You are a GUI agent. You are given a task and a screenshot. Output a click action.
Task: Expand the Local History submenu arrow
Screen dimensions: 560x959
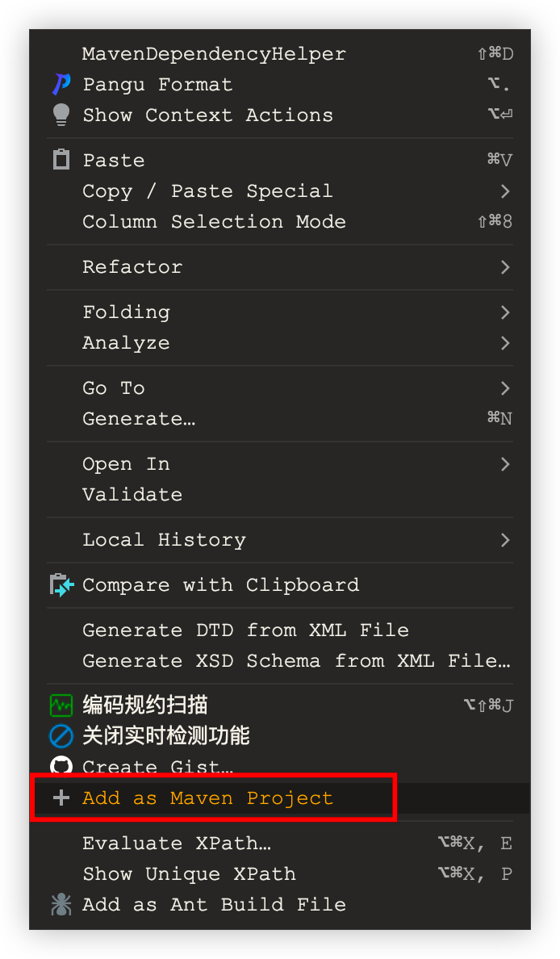[505, 540]
